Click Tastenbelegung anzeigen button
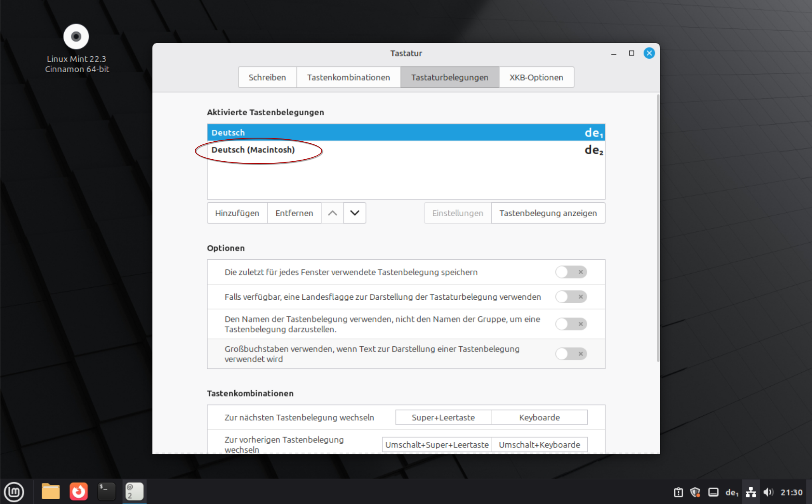Screen dimensions: 812x504 [x=548, y=213]
